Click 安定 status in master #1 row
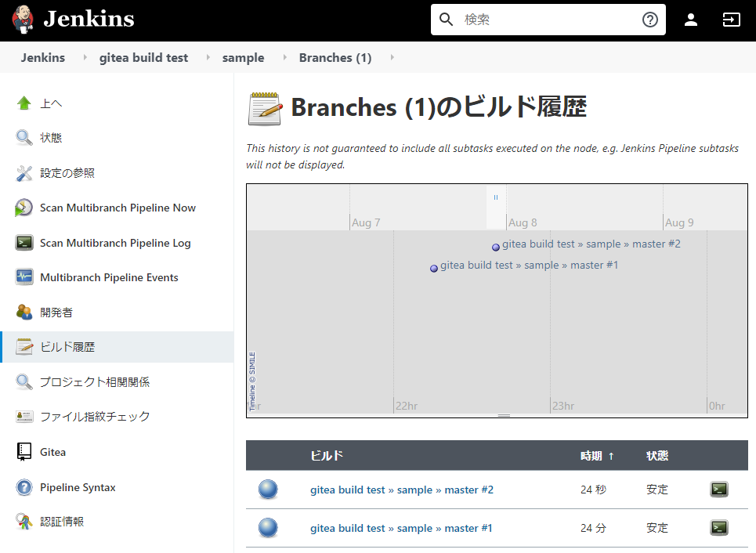 [657, 528]
